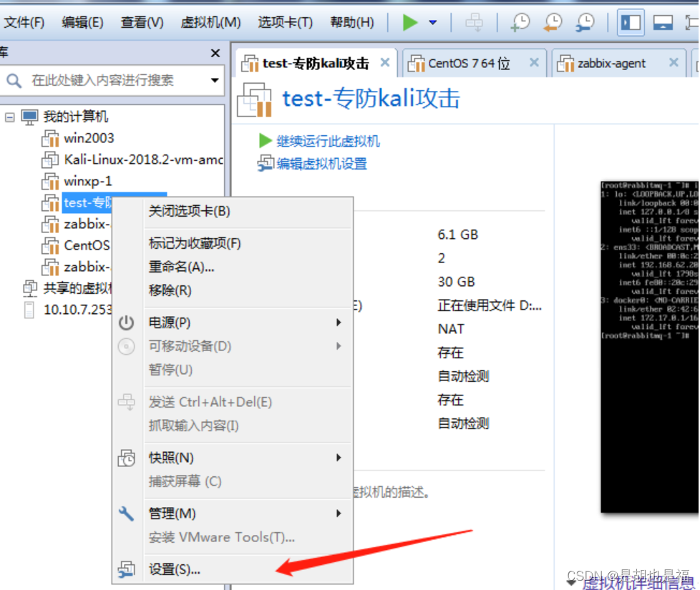Click the win2003 VM icon
700x590 pixels.
click(x=50, y=139)
